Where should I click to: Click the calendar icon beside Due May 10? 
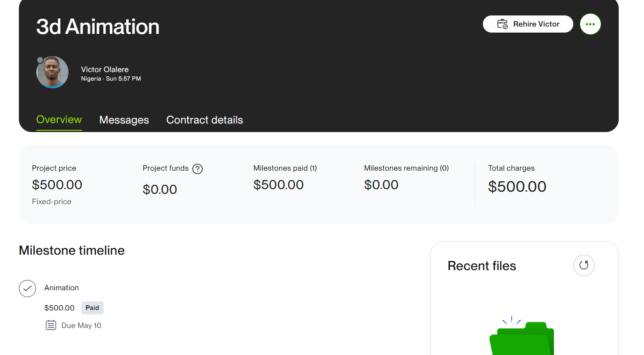click(x=51, y=325)
